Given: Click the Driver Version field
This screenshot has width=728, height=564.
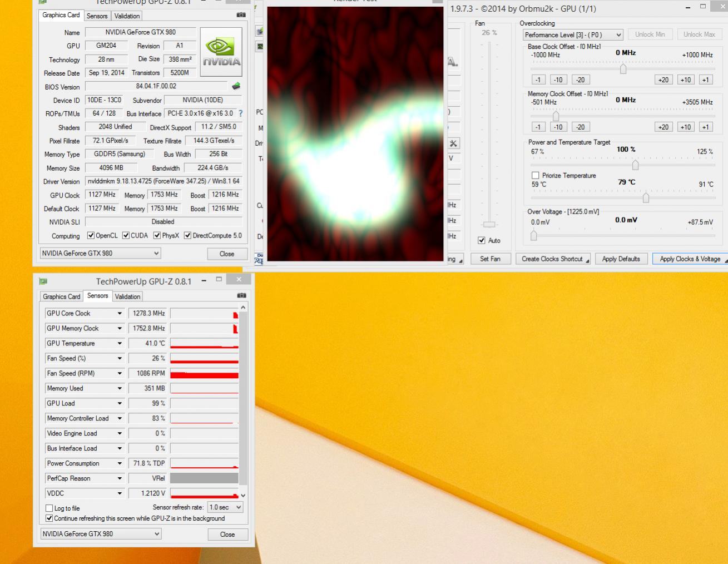Looking at the screenshot, I should coord(164,181).
